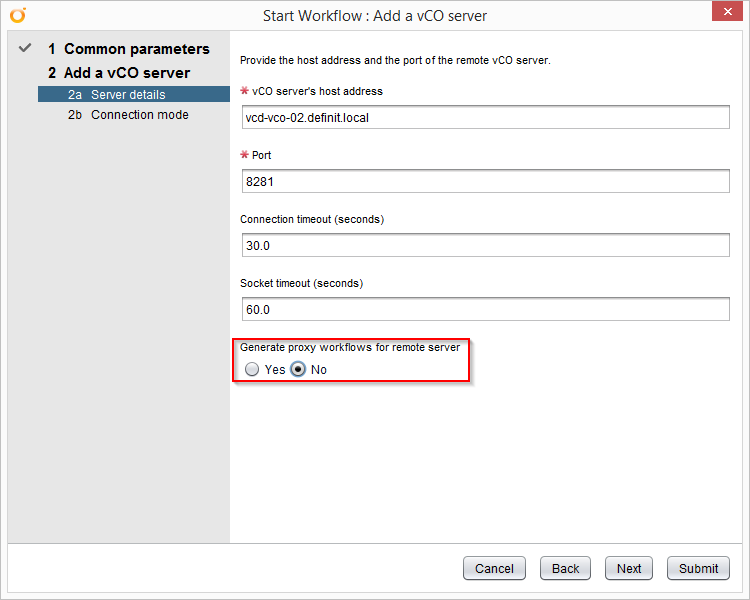
Task: Select Yes for generate proxy workflows
Action: tap(252, 369)
